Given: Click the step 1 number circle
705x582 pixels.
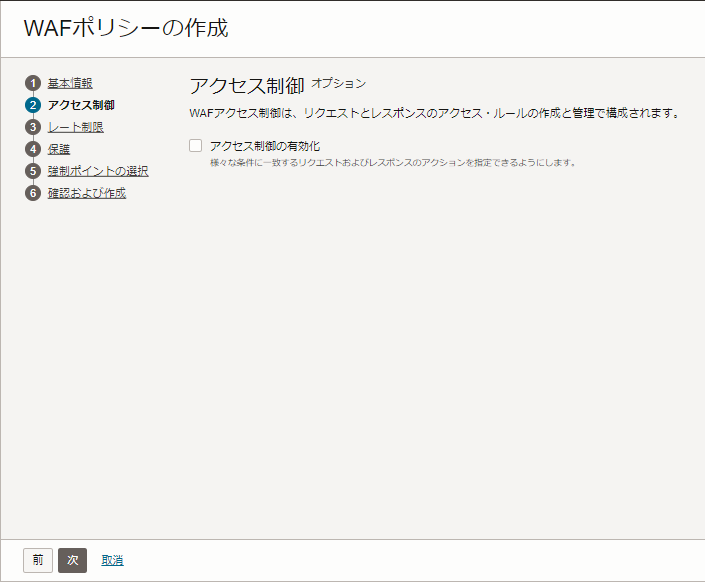Looking at the screenshot, I should point(33,83).
